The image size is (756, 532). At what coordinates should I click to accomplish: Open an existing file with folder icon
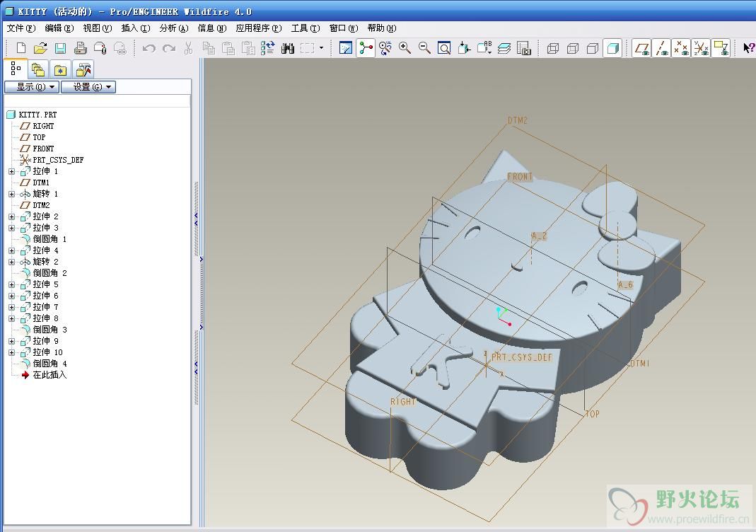click(x=40, y=47)
